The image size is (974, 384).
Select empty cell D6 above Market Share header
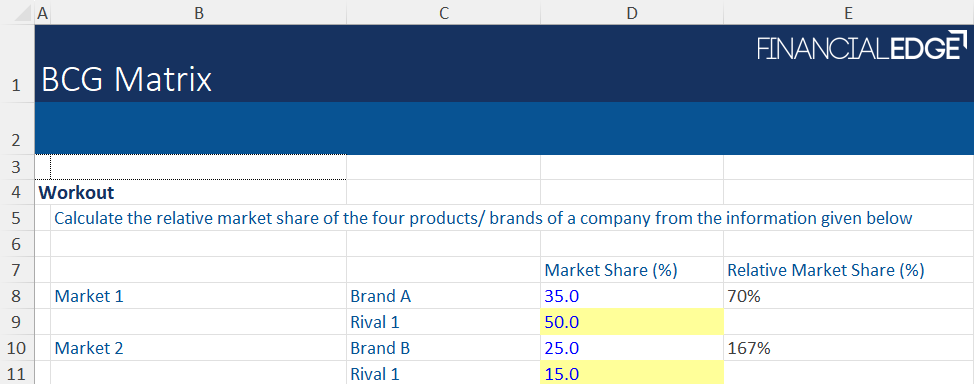(x=632, y=244)
